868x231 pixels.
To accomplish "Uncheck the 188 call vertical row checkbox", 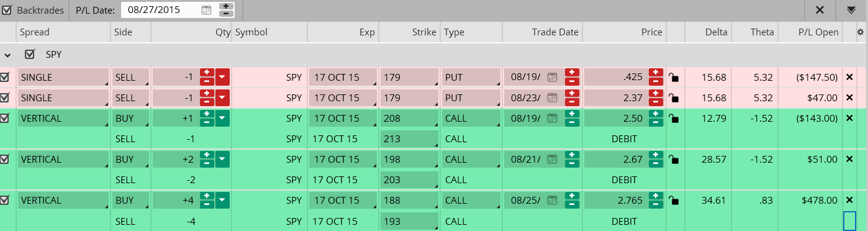I will point(5,200).
